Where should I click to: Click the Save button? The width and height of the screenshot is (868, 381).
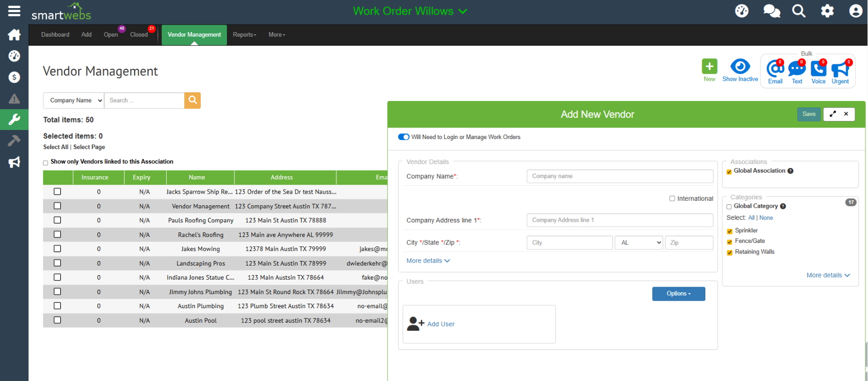pos(808,114)
